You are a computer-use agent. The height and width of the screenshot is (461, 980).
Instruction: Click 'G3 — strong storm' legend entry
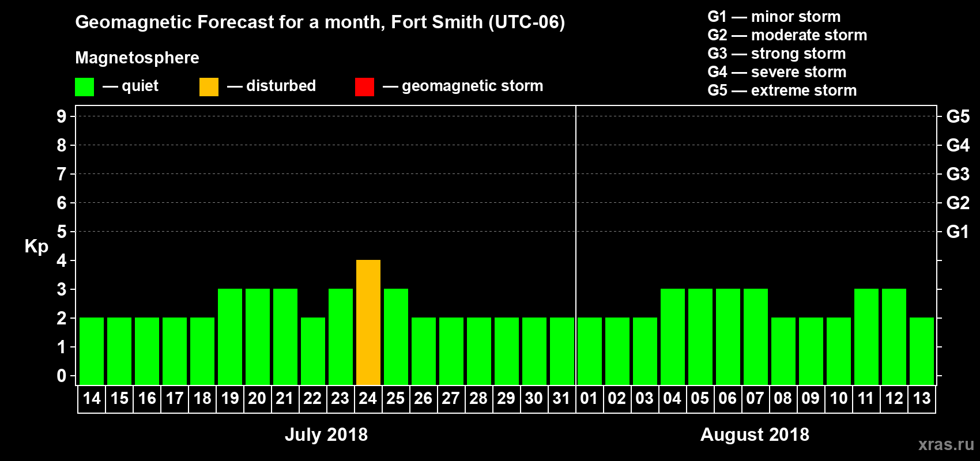pos(777,54)
